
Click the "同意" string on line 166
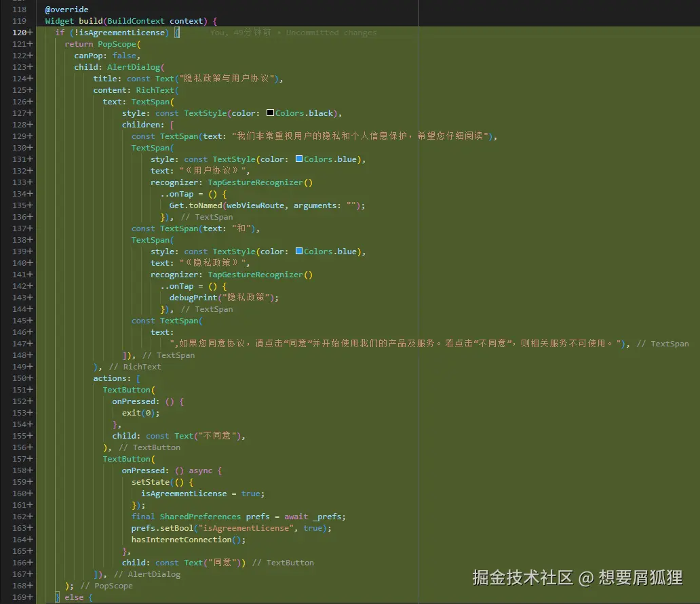point(222,563)
